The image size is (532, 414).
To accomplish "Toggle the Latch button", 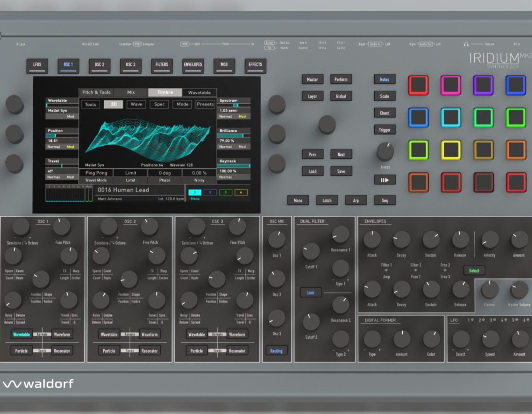I will [x=327, y=200].
